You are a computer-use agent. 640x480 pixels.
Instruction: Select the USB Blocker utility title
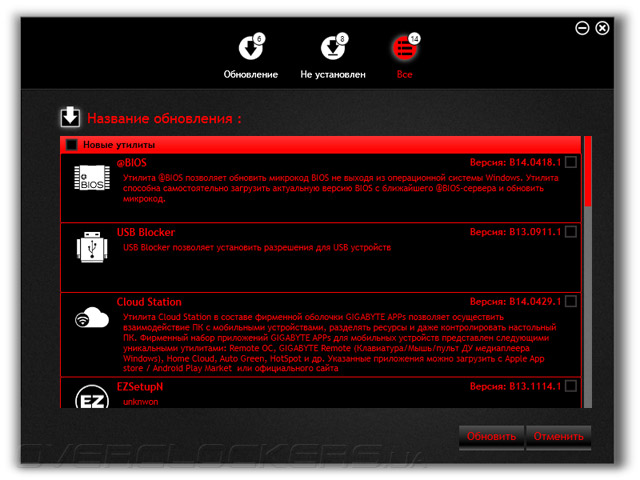coord(146,232)
